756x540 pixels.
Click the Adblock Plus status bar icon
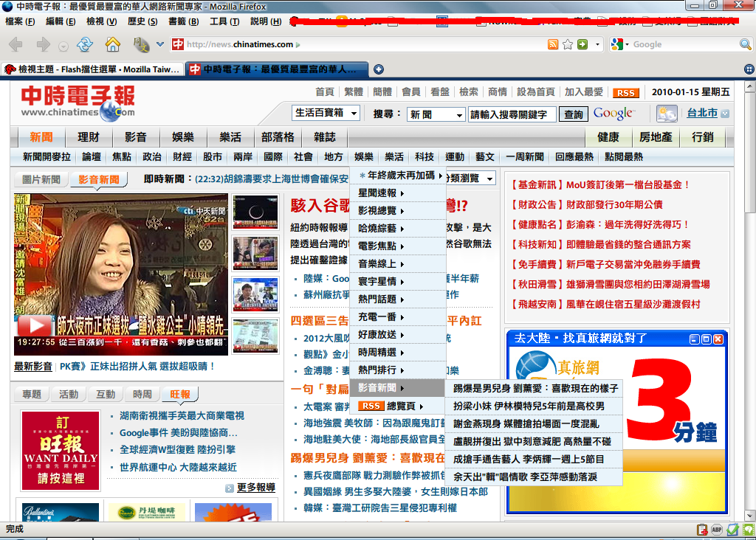click(x=717, y=529)
